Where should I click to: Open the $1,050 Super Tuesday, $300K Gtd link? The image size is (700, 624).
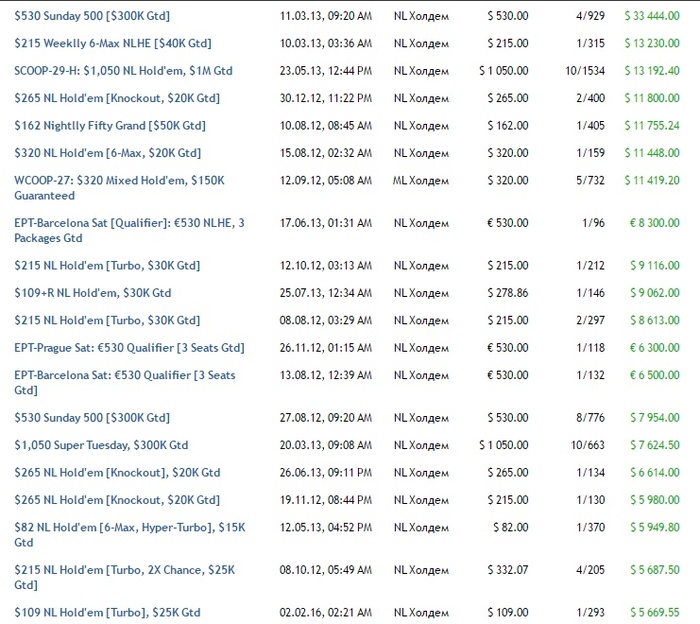click(101, 445)
